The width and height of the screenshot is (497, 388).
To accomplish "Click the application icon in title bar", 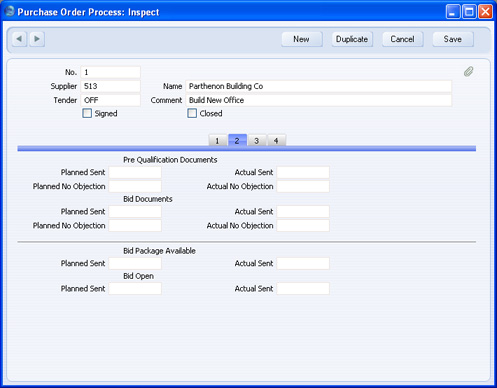I will click(x=9, y=12).
